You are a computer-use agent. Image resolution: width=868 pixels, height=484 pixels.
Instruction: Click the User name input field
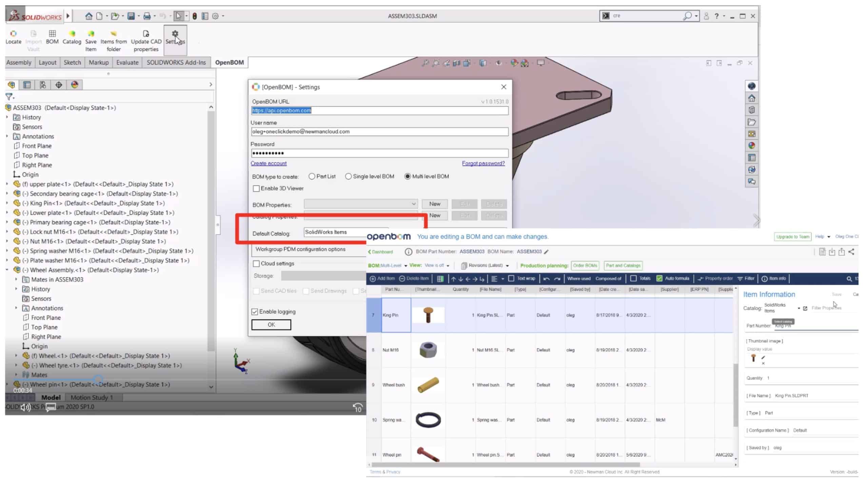[x=379, y=132]
